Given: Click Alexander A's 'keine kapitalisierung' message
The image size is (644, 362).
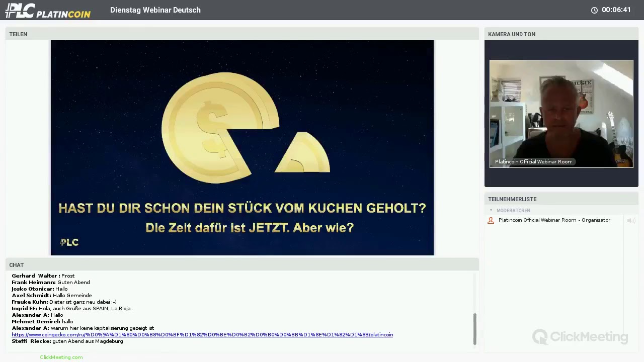Looking at the screenshot, I should (x=83, y=328).
